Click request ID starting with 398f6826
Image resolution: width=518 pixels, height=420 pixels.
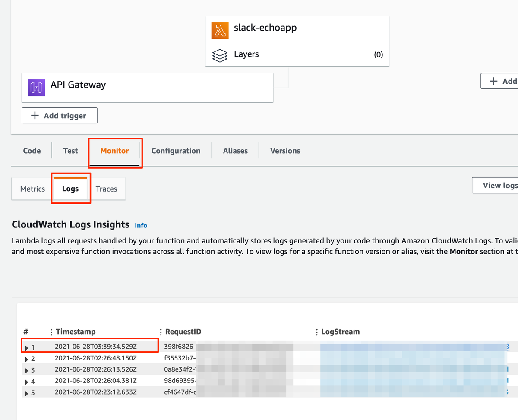180,347
